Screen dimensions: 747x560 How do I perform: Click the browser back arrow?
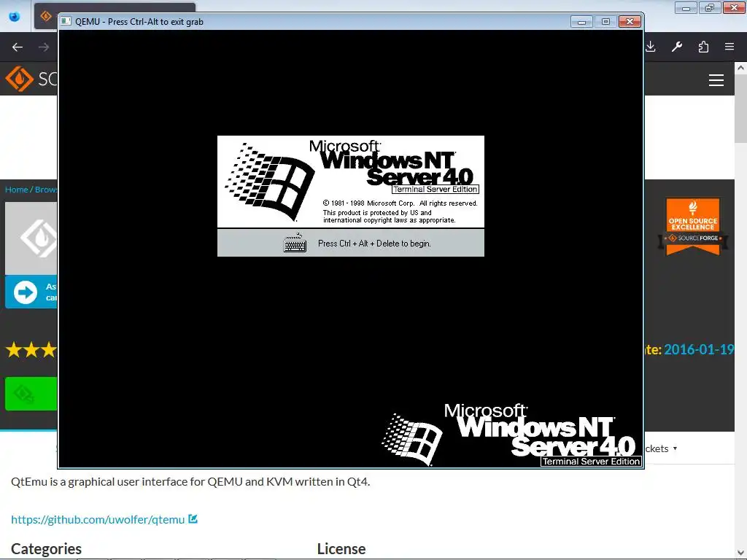point(18,47)
